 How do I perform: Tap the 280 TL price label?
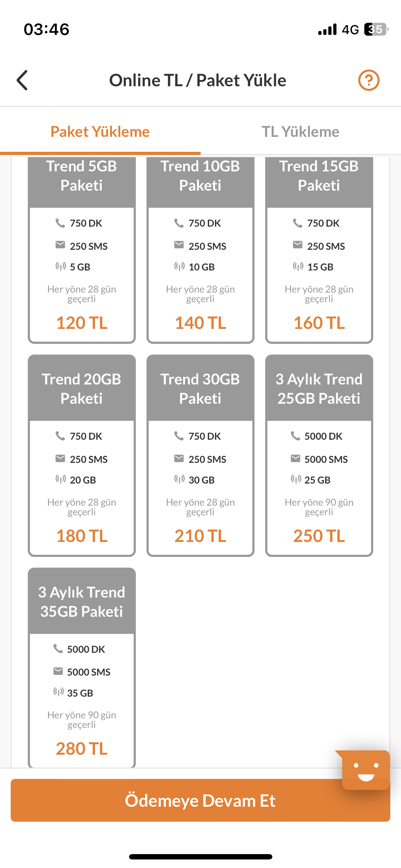[82, 749]
